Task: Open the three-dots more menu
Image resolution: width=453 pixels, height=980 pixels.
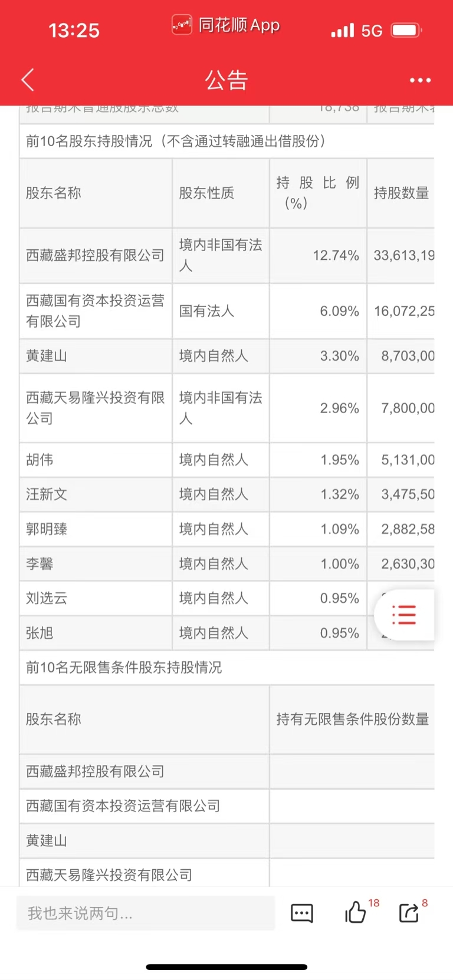Action: (420, 80)
